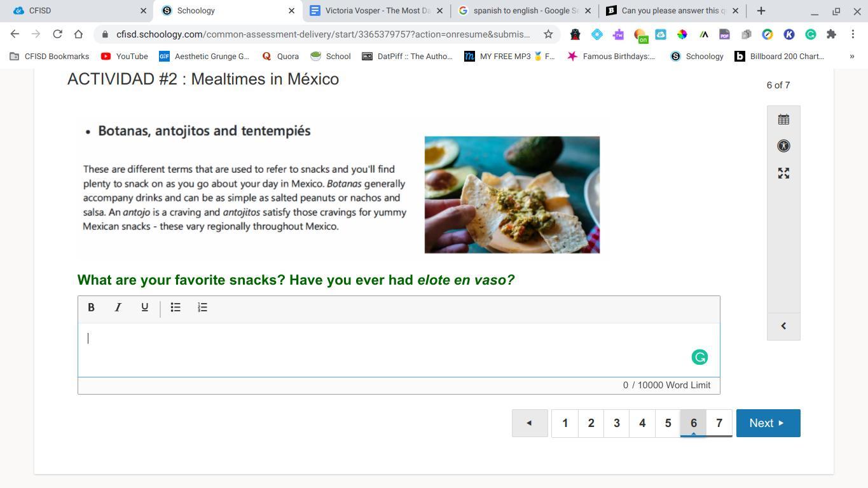868x488 pixels.
Task: Click the Next button
Action: (x=768, y=423)
